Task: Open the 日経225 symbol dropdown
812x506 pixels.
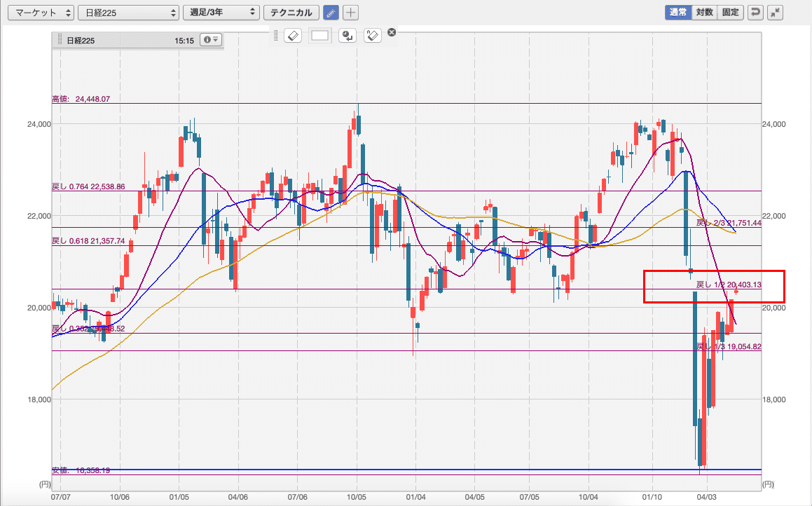Action: click(128, 13)
